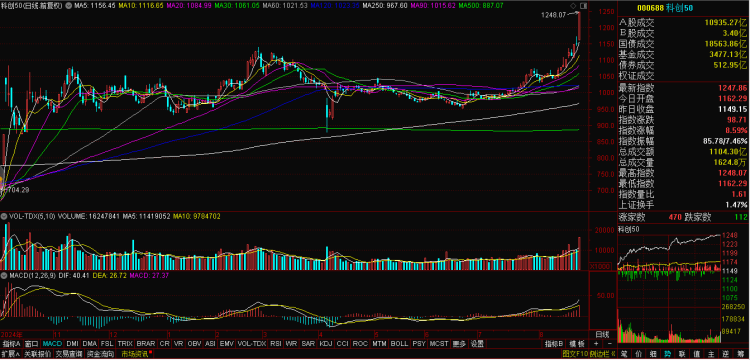Open the 联 linkage tab

point(682,354)
